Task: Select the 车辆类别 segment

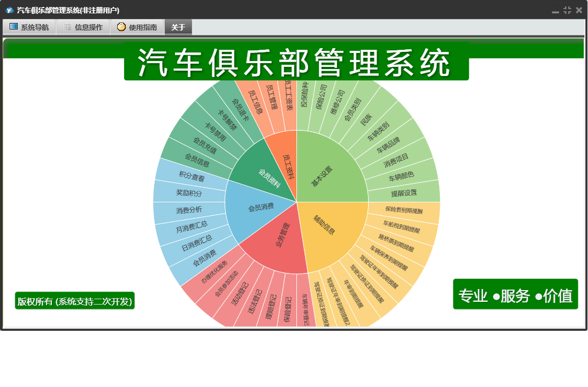Action: tap(379, 132)
